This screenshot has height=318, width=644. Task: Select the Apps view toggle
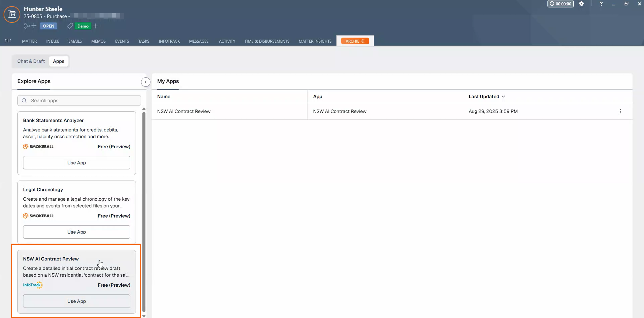pyautogui.click(x=59, y=61)
